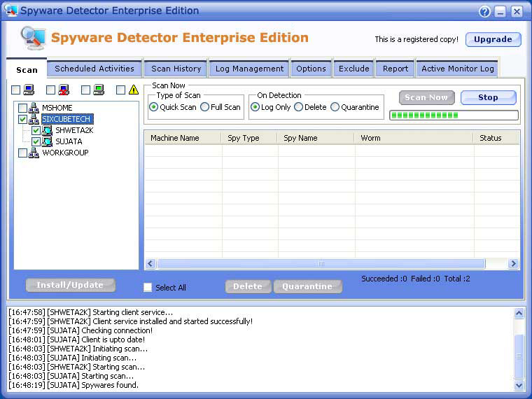Image resolution: width=532 pixels, height=399 pixels.
Task: Click the green-screen computer filter icon
Action: click(99, 90)
